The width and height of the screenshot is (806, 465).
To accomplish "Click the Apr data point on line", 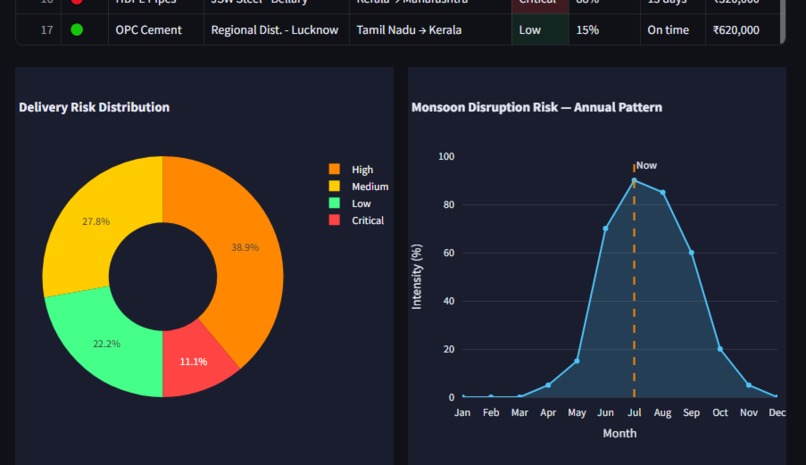I will 548,385.
